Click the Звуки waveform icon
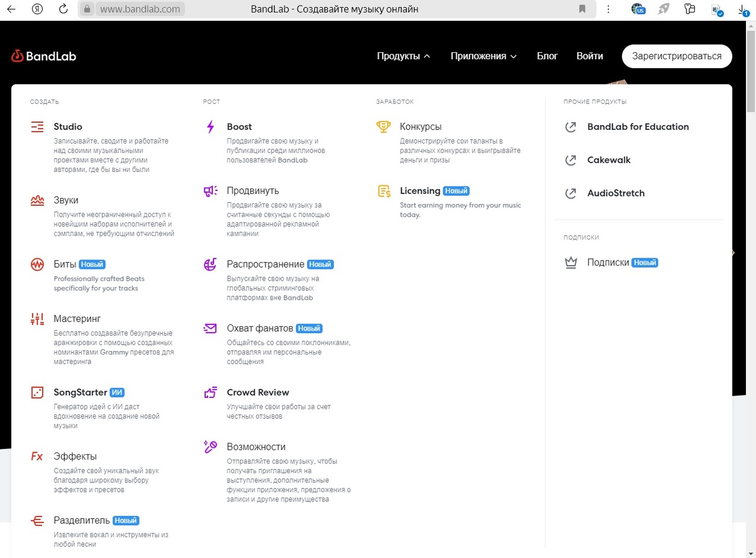756x558 pixels. coord(37,200)
